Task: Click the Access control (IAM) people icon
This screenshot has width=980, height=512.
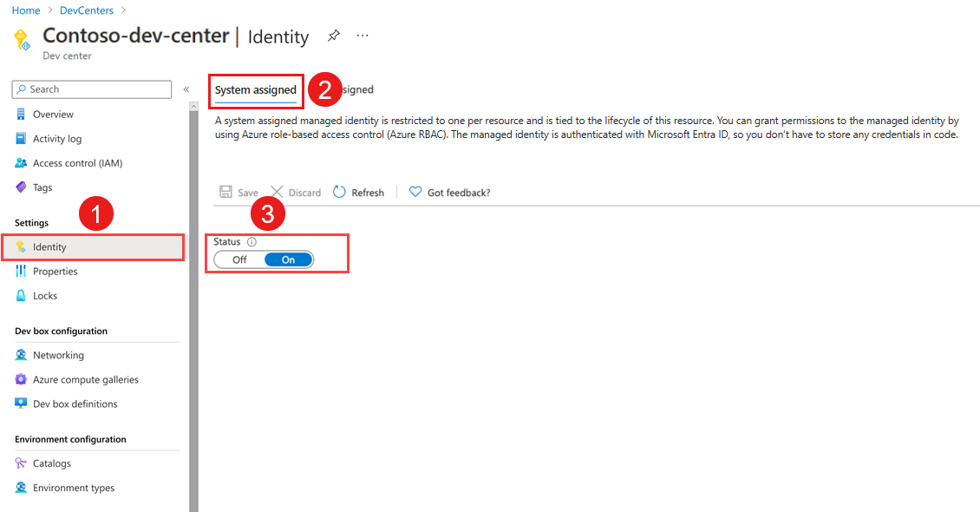Action: point(21,162)
